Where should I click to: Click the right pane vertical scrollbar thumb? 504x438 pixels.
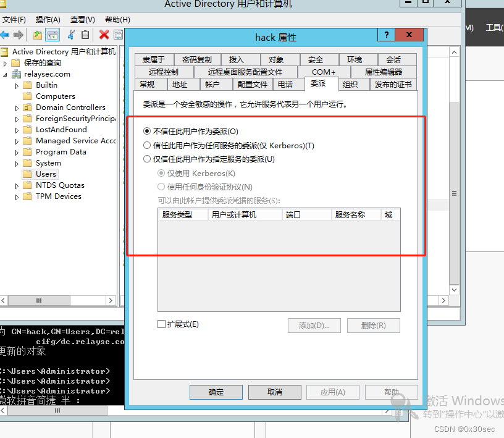(454, 193)
